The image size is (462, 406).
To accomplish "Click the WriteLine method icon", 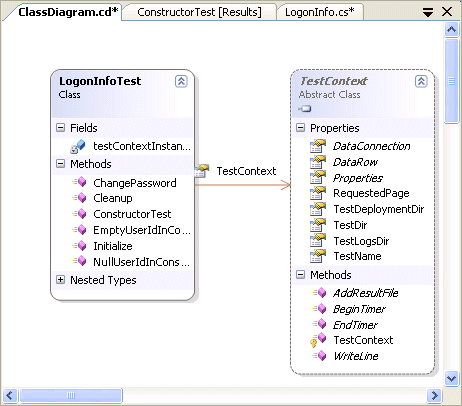I will click(319, 356).
